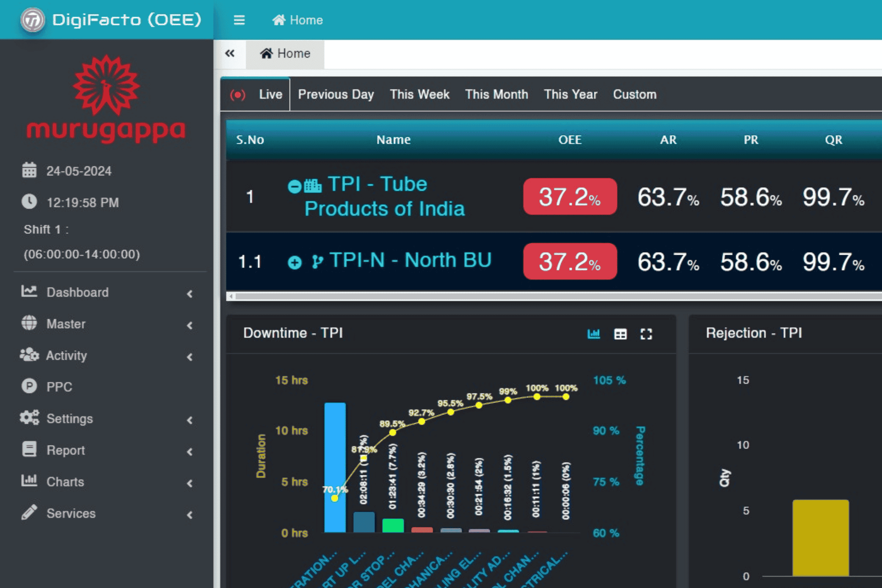
Task: Click the Dashboard chart-line icon
Action: (x=29, y=291)
